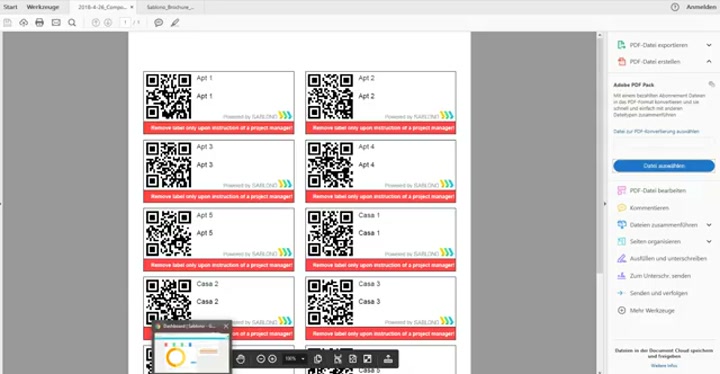Open the Kommentieren tool
The height and width of the screenshot is (374, 720).
[x=649, y=208]
